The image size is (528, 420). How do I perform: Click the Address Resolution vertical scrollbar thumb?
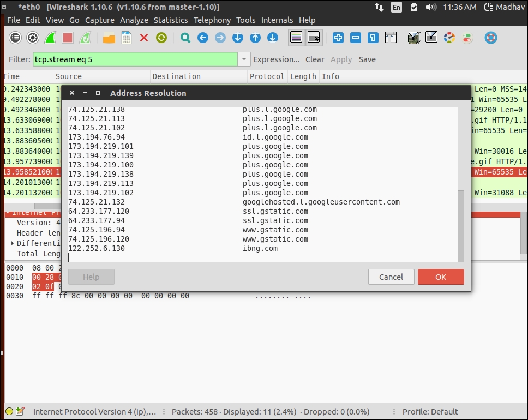pyautogui.click(x=461, y=226)
